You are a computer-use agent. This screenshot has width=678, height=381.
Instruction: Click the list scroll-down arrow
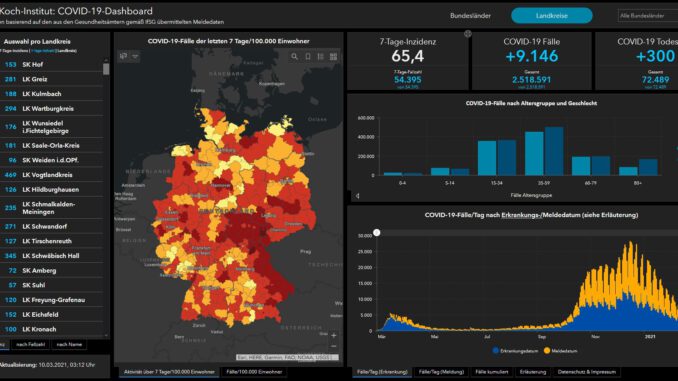[x=106, y=335]
